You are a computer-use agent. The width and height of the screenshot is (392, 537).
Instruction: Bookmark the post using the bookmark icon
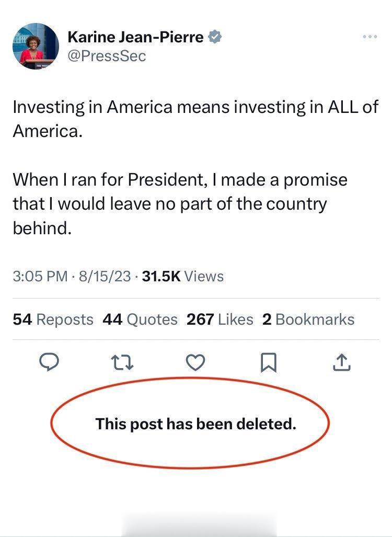pyautogui.click(x=269, y=362)
